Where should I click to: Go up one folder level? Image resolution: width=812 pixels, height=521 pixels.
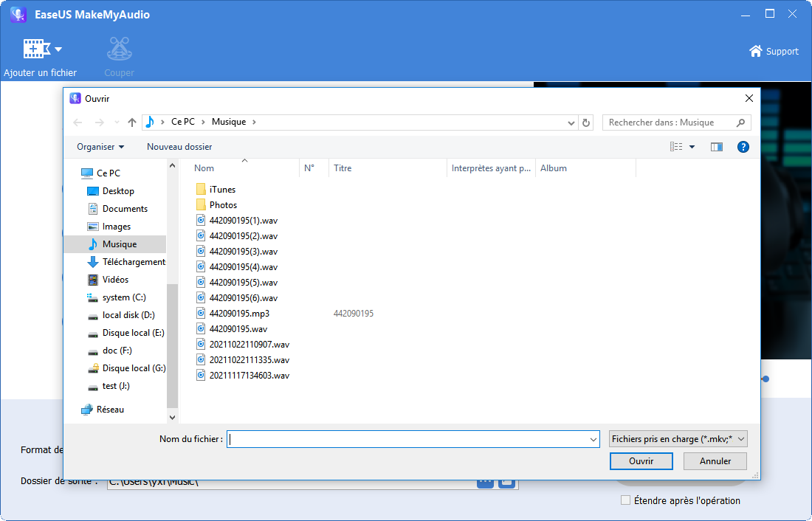[132, 123]
